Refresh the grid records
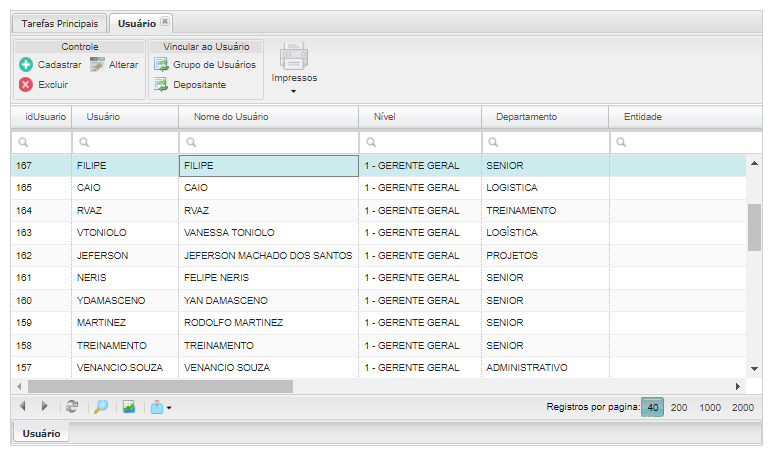 point(72,407)
